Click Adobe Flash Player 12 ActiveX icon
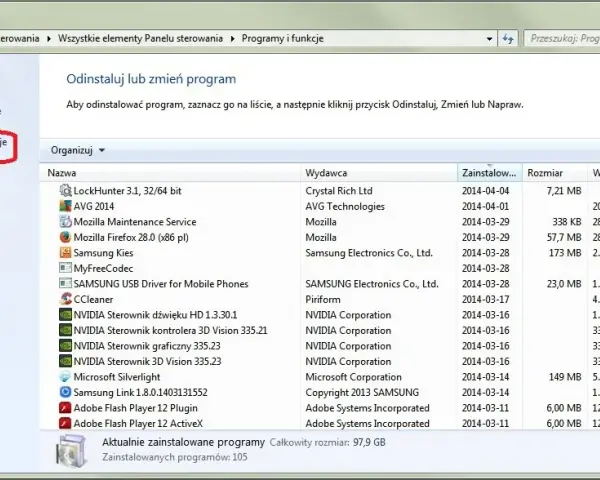This screenshot has width=600, height=480. pyautogui.click(x=65, y=423)
